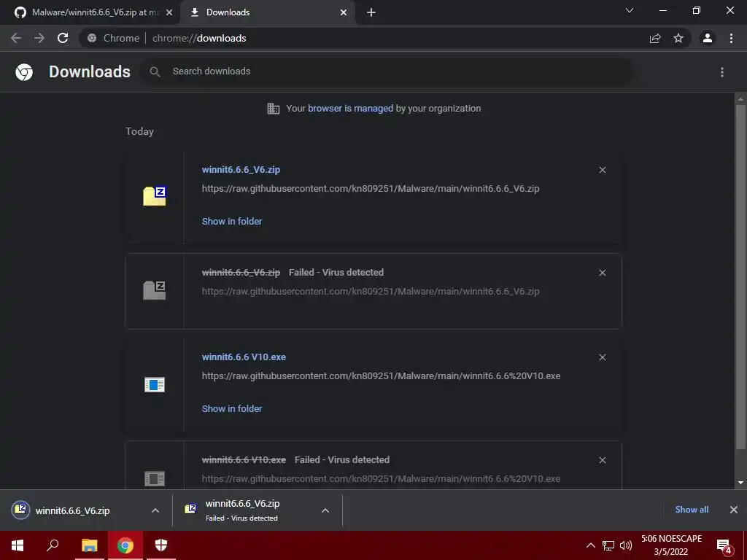The width and height of the screenshot is (747, 560).
Task: Open File Explorer from the taskbar
Action: point(89,545)
